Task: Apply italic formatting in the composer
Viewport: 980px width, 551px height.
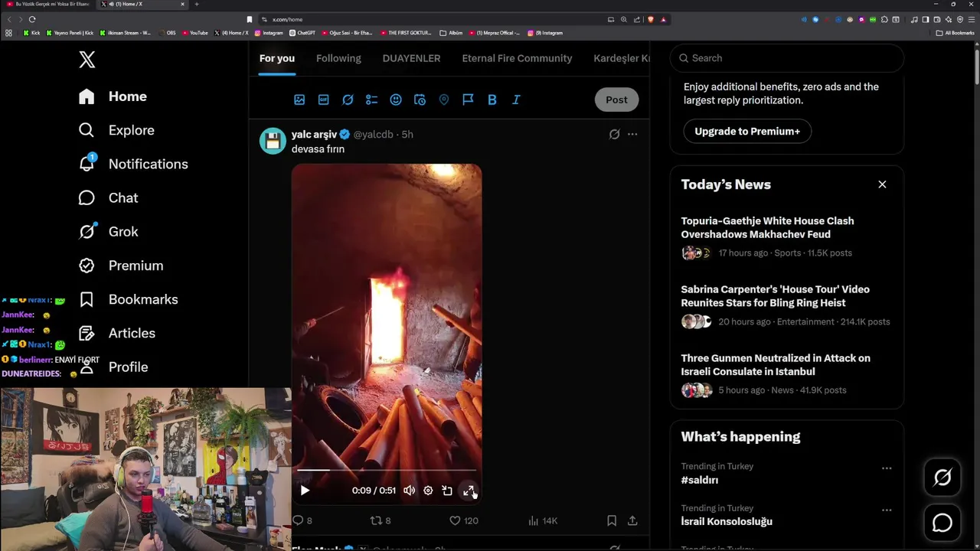Action: coord(516,99)
